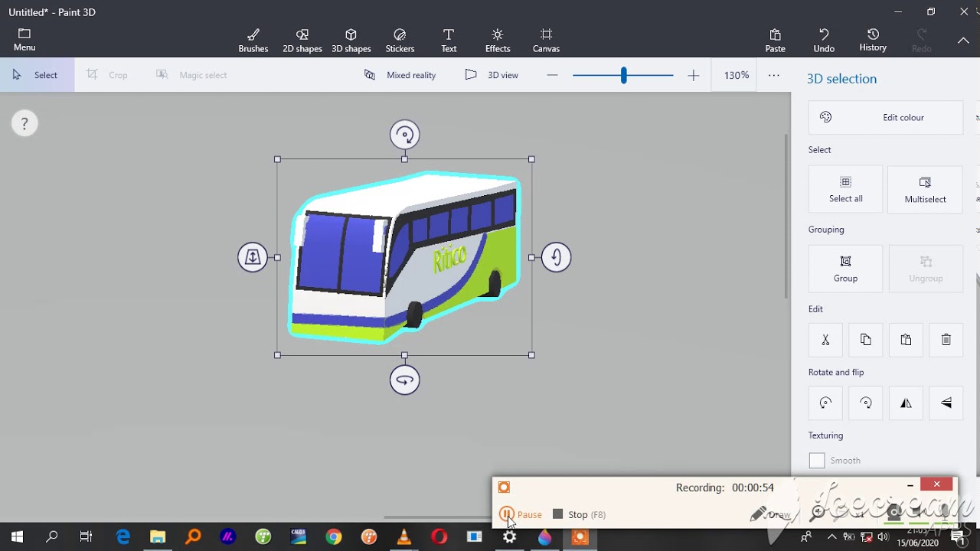
Task: Toggle 3D view mode
Action: pos(492,75)
